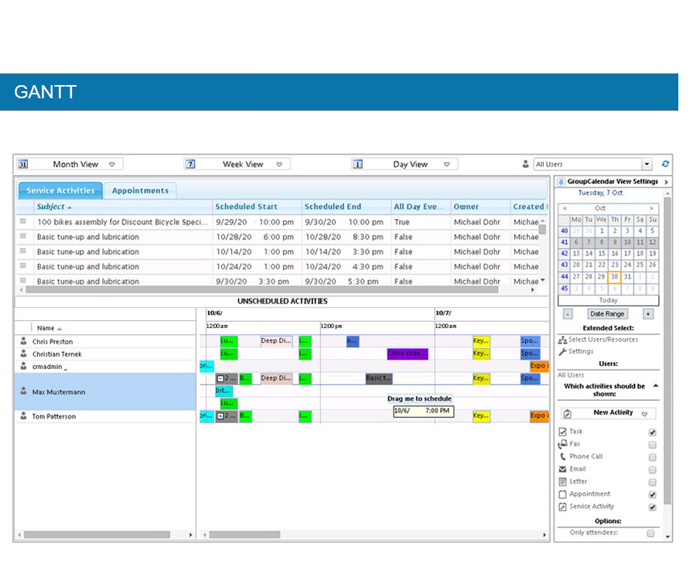Screen dimensions: 700x588
Task: Click the Appointment type icon
Action: pyautogui.click(x=562, y=494)
